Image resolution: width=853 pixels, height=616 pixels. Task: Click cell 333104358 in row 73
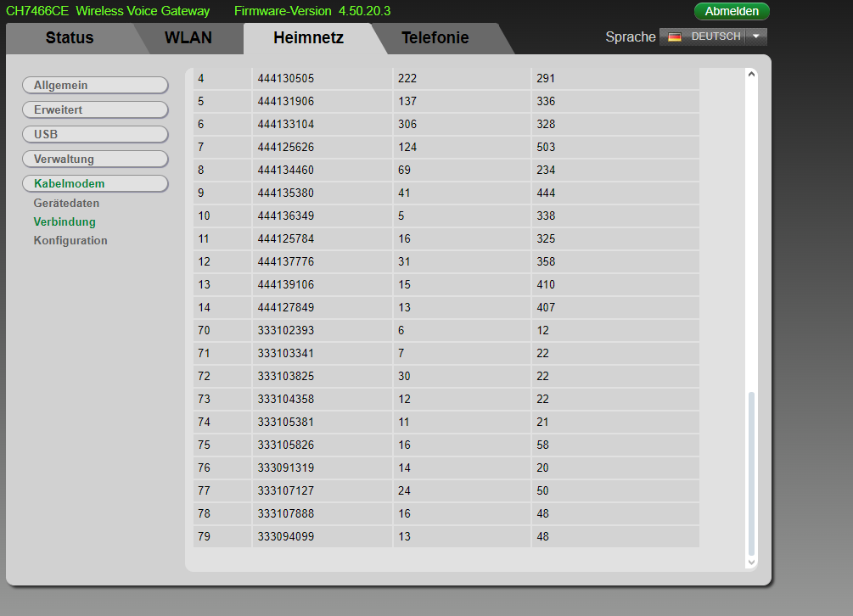pyautogui.click(x=322, y=399)
